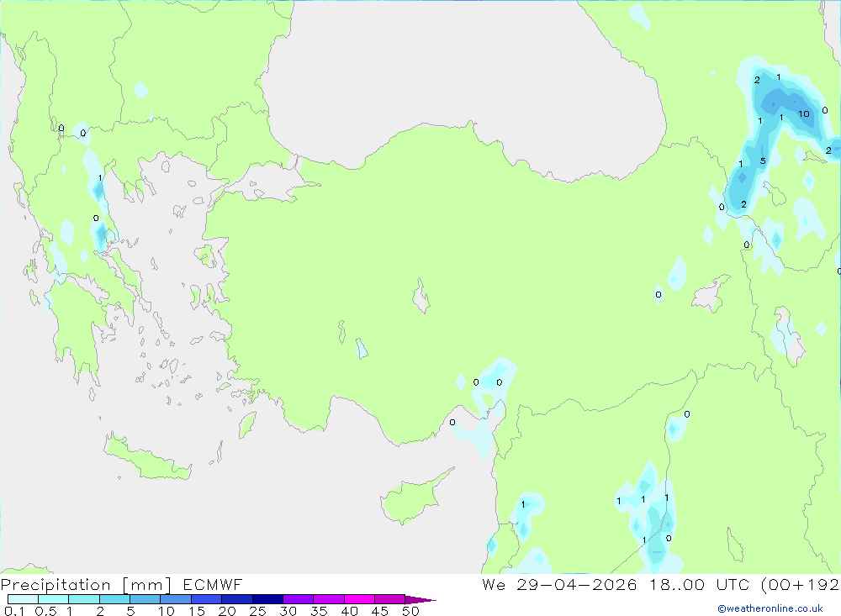This screenshot has height=616, width=841.
Task: Select the '29-04-2026' forecast date text
Action: point(577,584)
